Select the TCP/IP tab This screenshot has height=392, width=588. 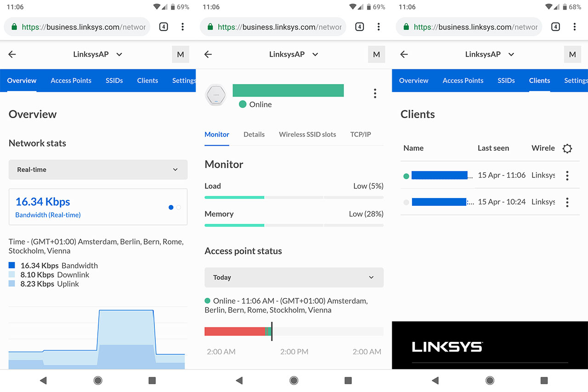[361, 135]
